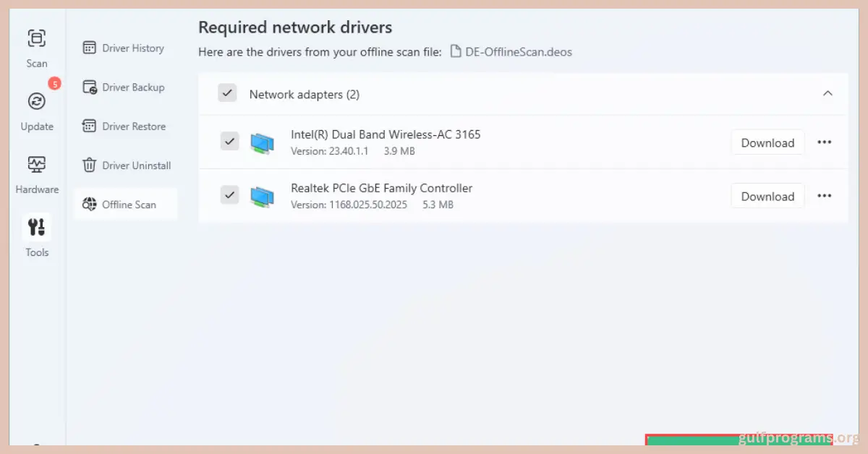This screenshot has height=454, width=868.
Task: Click the DE-OfflineScan.deos file name
Action: pyautogui.click(x=518, y=52)
